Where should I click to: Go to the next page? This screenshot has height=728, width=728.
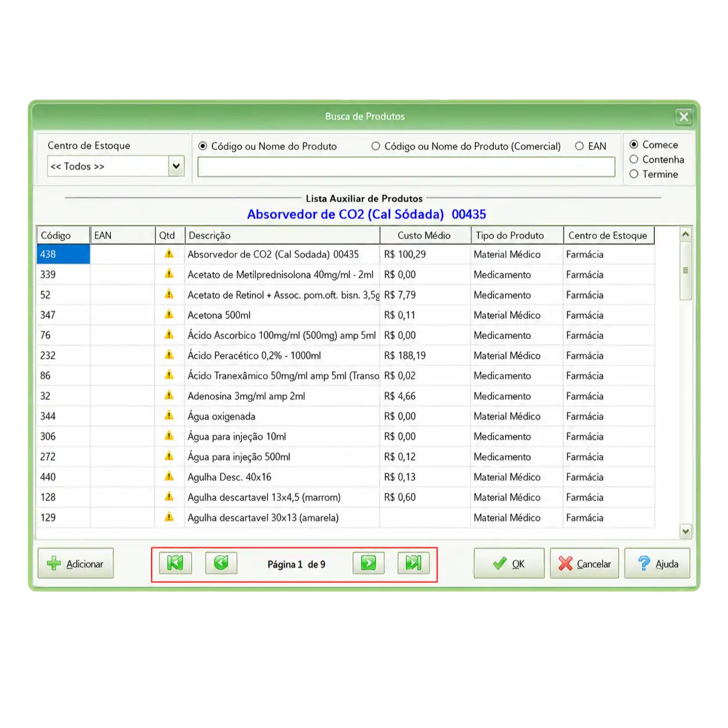click(369, 563)
